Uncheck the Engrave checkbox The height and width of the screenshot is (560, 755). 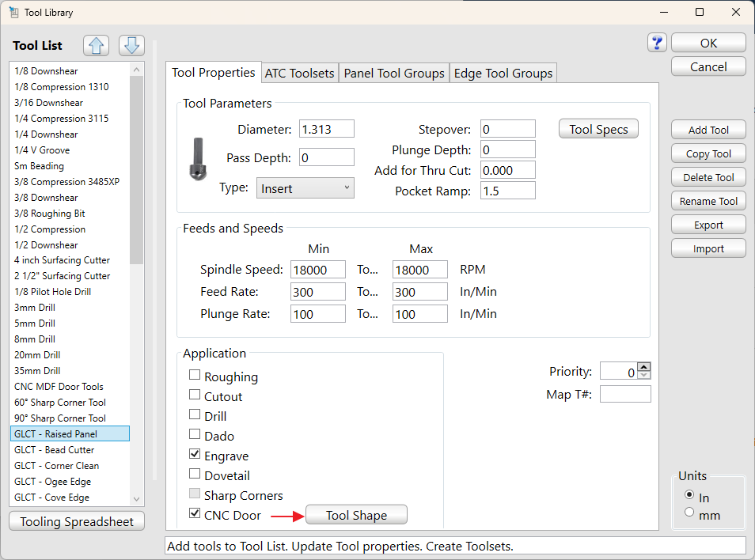[195, 456]
